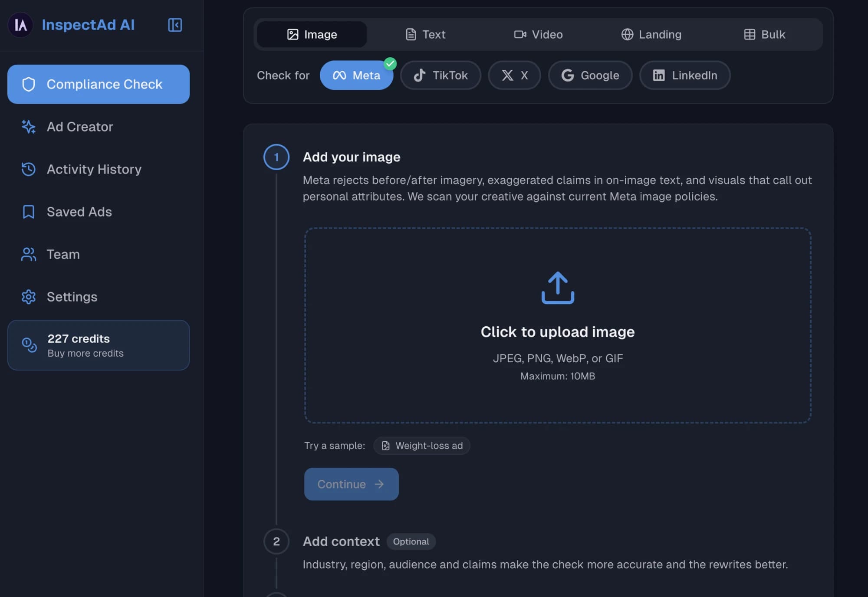This screenshot has height=597, width=868.
Task: Toggle TikTok platform check
Action: tap(441, 75)
